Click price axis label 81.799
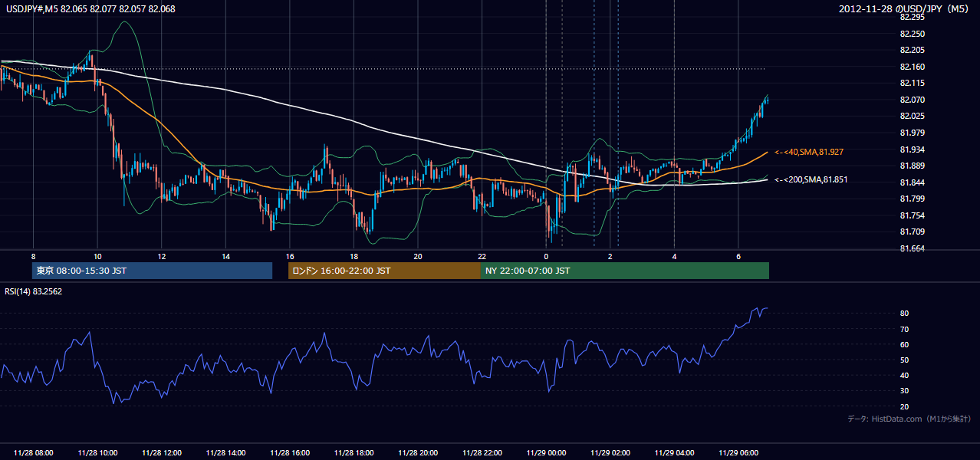This screenshot has width=980, height=460. coord(911,199)
